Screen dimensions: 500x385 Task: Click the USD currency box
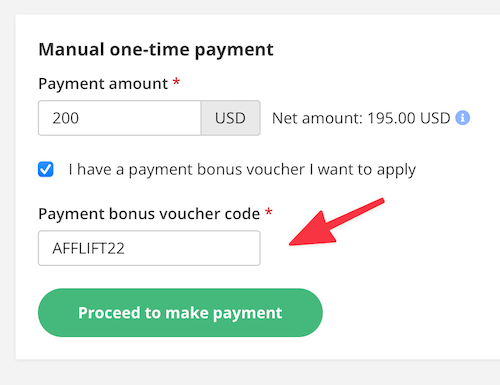click(231, 118)
